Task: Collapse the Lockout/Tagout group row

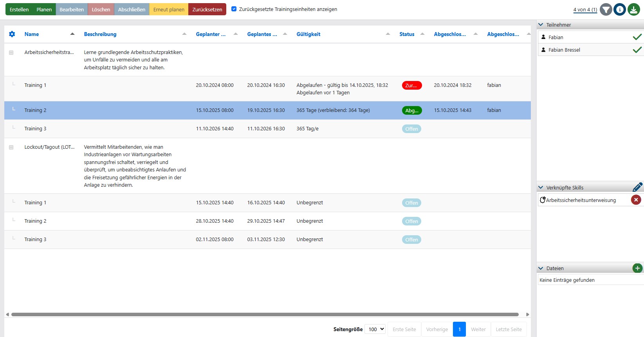Action: (11, 147)
